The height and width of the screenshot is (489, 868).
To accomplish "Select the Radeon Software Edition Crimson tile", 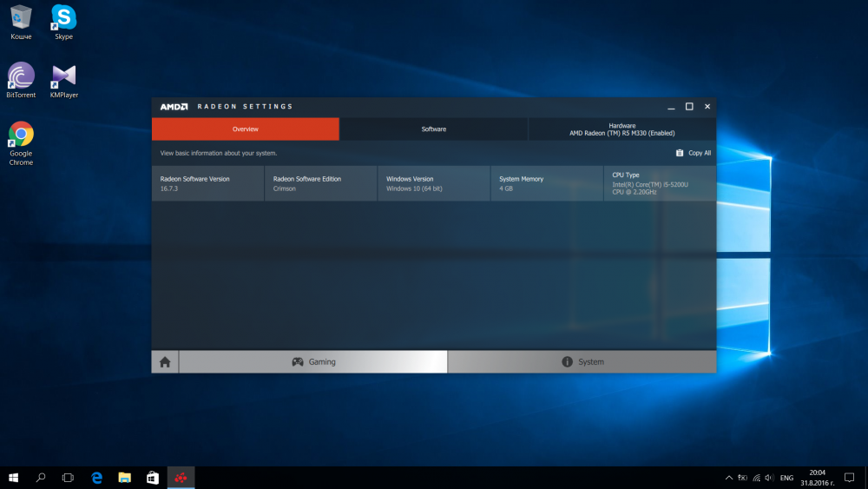I will pos(320,183).
